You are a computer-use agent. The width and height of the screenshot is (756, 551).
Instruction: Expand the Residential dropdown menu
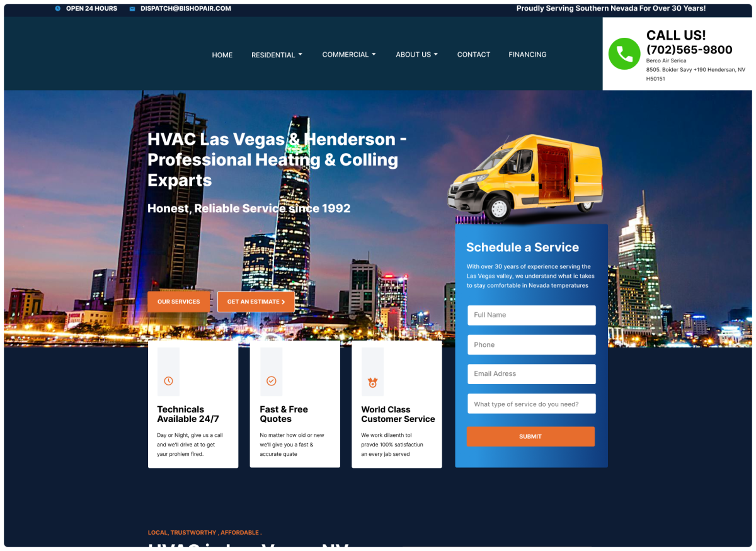[x=277, y=55]
